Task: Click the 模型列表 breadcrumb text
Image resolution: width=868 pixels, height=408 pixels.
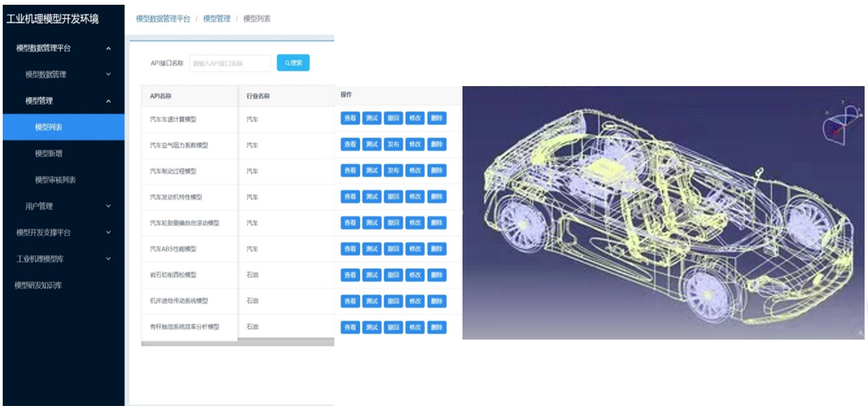Action: [257, 19]
